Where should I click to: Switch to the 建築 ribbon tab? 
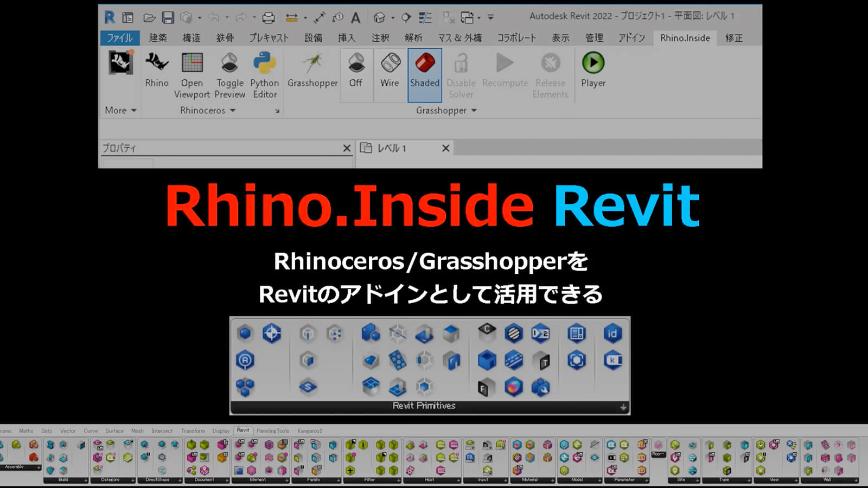pos(158,38)
